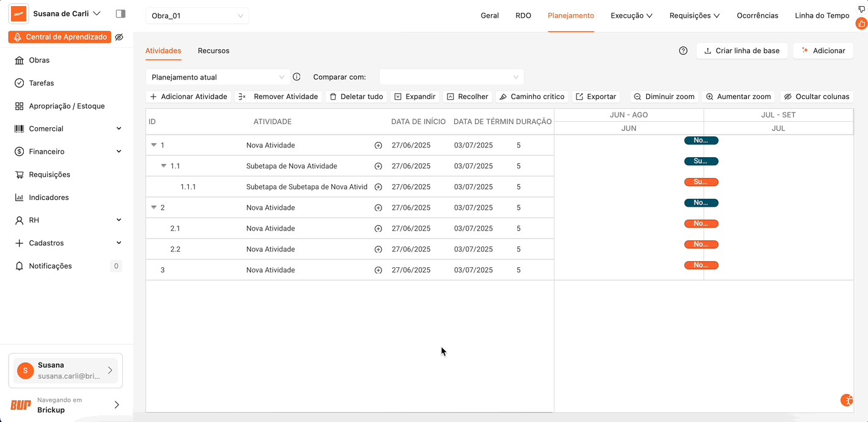The width and height of the screenshot is (868, 422).
Task: Click Ocultar colunas
Action: point(817,97)
